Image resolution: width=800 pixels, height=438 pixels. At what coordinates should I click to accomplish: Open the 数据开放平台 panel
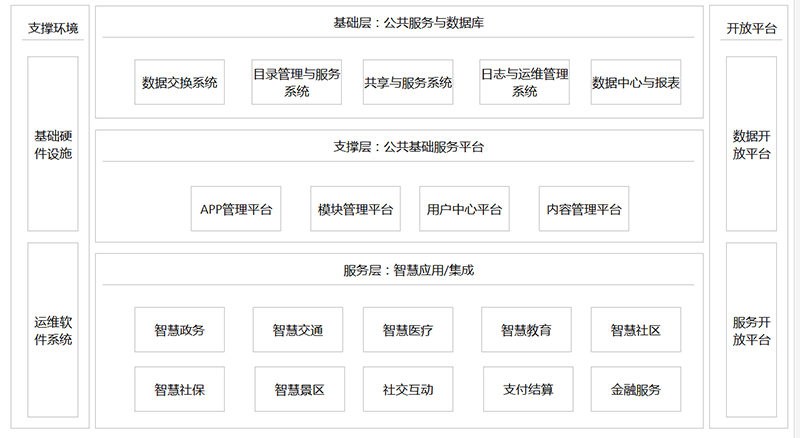point(751,144)
